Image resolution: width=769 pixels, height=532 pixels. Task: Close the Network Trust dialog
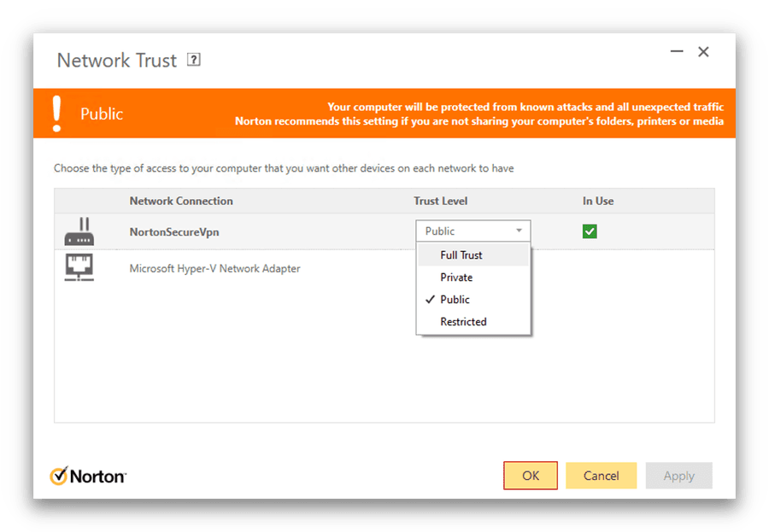coord(703,52)
